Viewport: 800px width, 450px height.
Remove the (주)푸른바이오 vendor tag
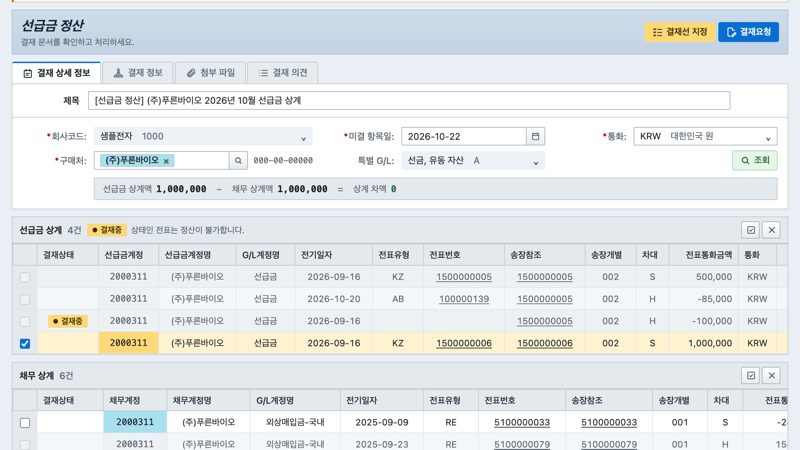pos(166,161)
